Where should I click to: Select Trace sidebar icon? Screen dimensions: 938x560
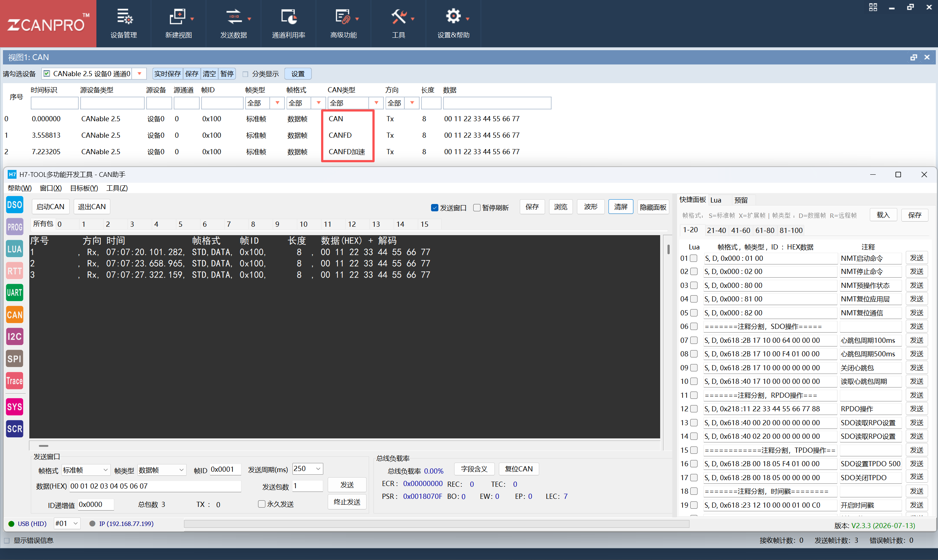[15, 381]
